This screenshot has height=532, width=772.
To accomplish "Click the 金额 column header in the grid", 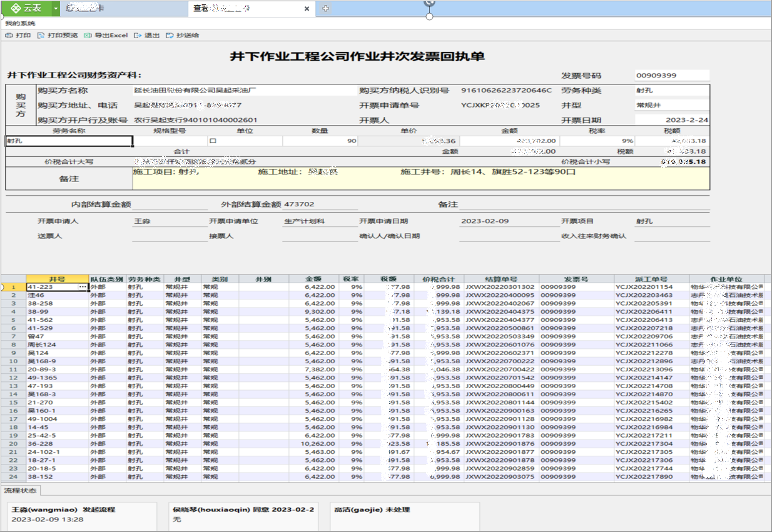I will [313, 279].
